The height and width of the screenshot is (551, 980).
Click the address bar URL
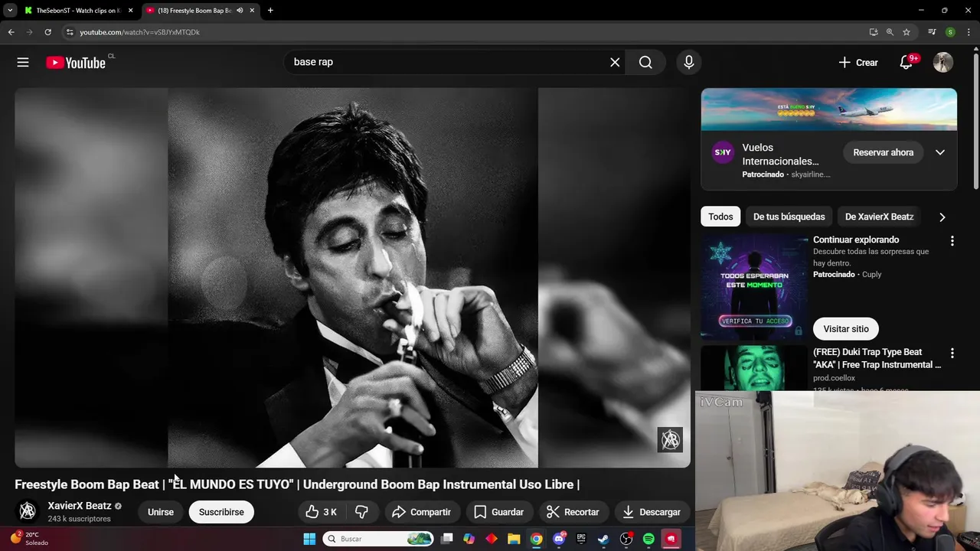139,32
